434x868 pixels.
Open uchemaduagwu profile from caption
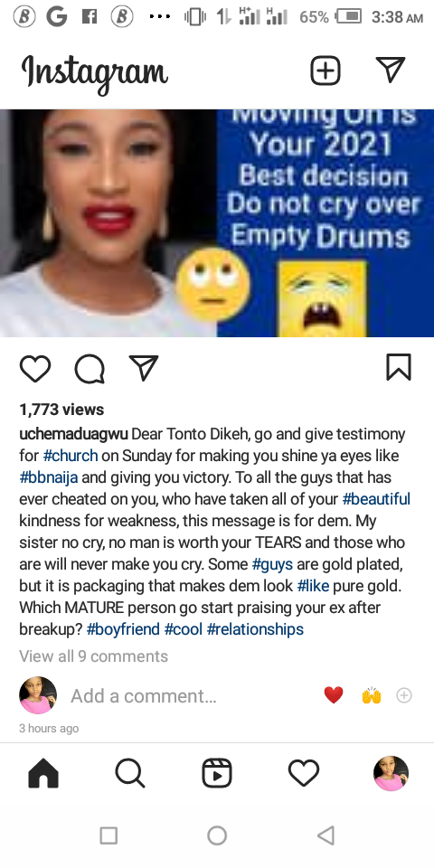coord(73,434)
